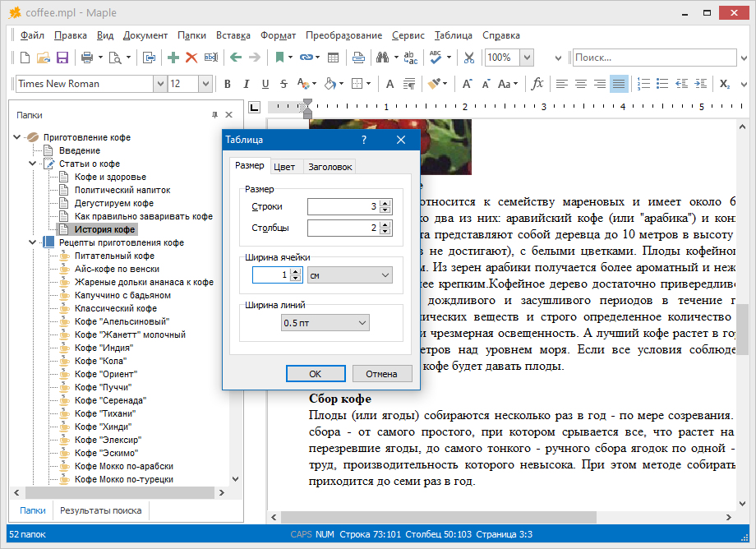756x549 pixels.
Task: Collapse the Статьи о кофе tree node
Action: click(x=32, y=164)
